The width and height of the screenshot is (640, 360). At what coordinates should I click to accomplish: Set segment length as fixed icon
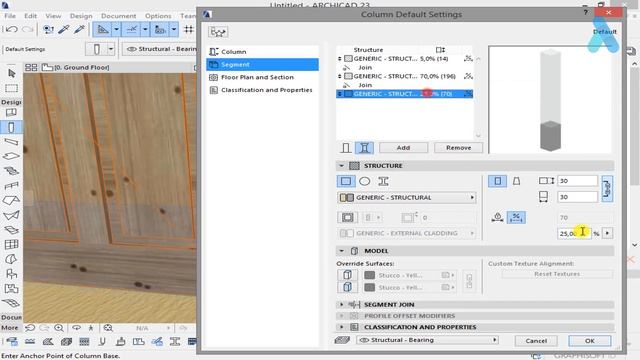(498, 218)
